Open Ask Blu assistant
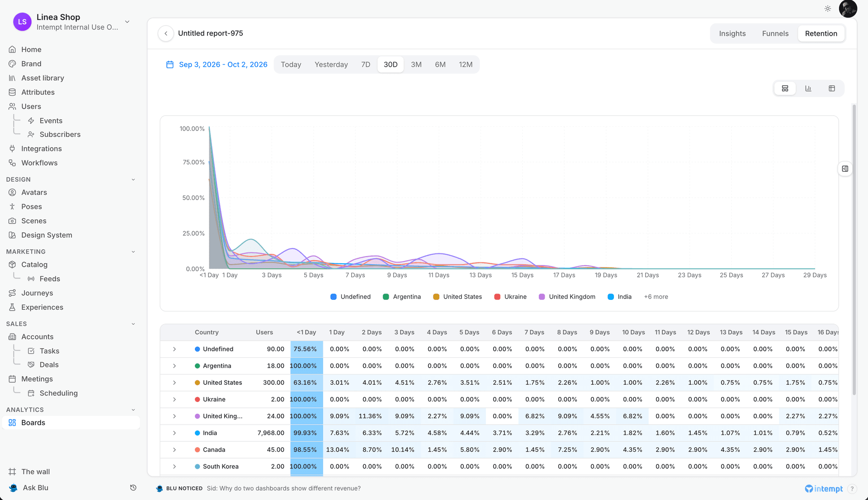The width and height of the screenshot is (868, 500). [35, 488]
